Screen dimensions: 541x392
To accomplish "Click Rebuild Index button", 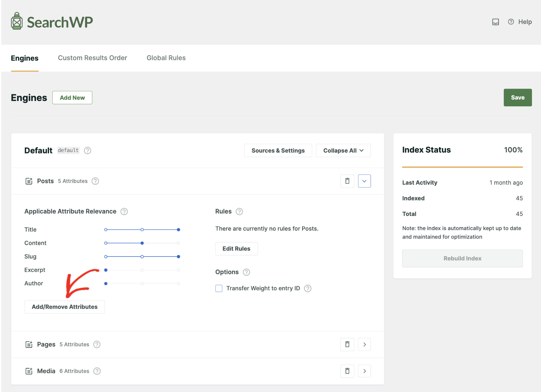I will click(x=462, y=258).
